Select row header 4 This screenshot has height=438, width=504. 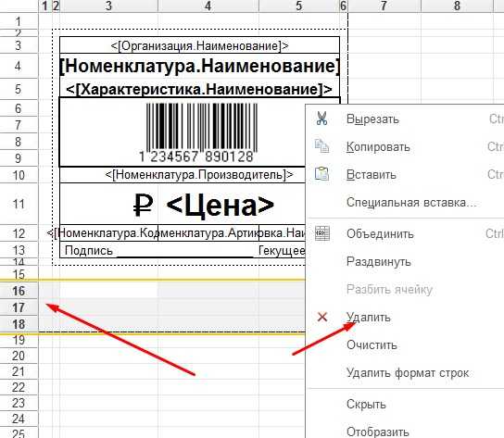point(19,66)
